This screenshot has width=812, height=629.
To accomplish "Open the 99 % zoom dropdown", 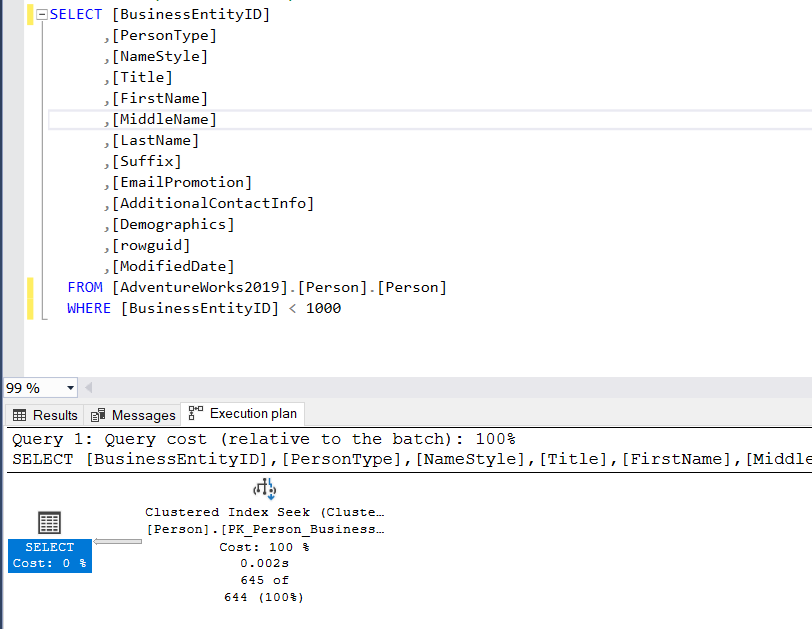I will pyautogui.click(x=70, y=388).
